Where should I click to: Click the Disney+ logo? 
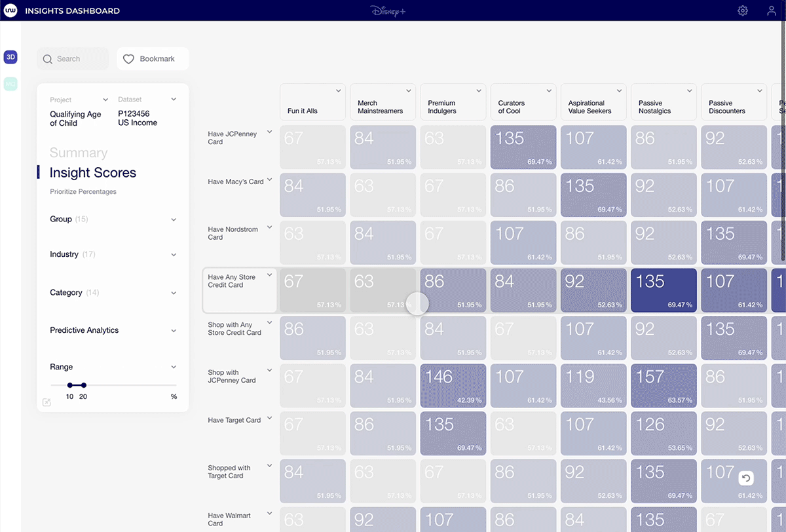point(388,10)
